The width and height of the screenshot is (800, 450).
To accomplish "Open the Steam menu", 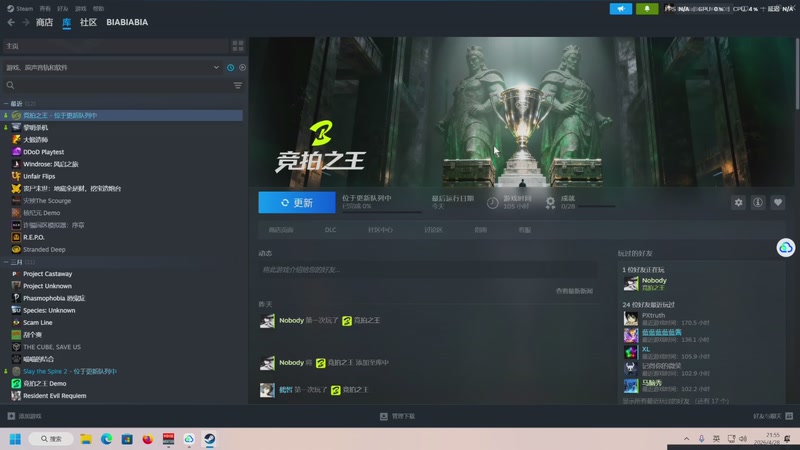I will (20, 9).
